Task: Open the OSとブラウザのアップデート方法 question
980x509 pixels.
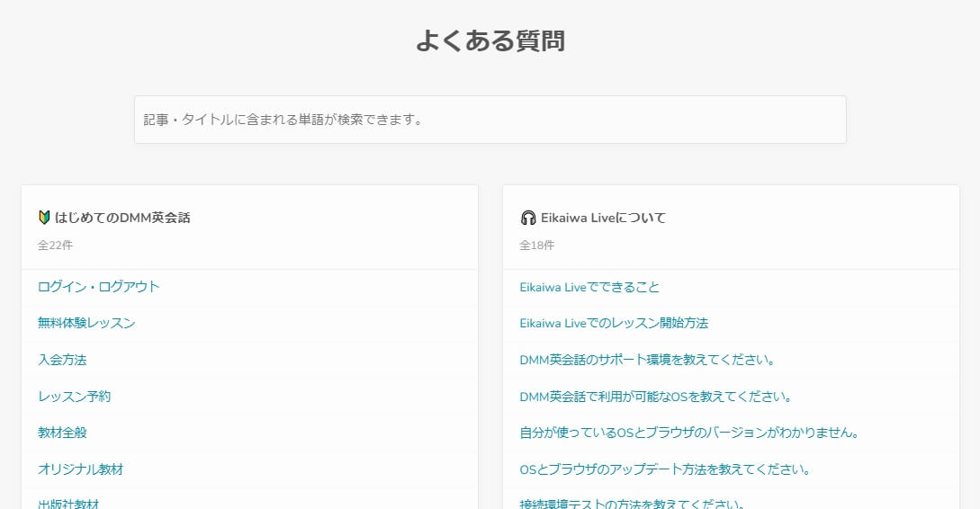Action: coord(665,469)
